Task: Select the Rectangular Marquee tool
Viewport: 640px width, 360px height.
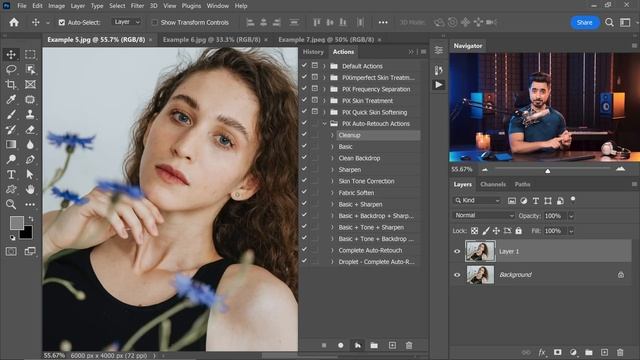Action: 30,54
